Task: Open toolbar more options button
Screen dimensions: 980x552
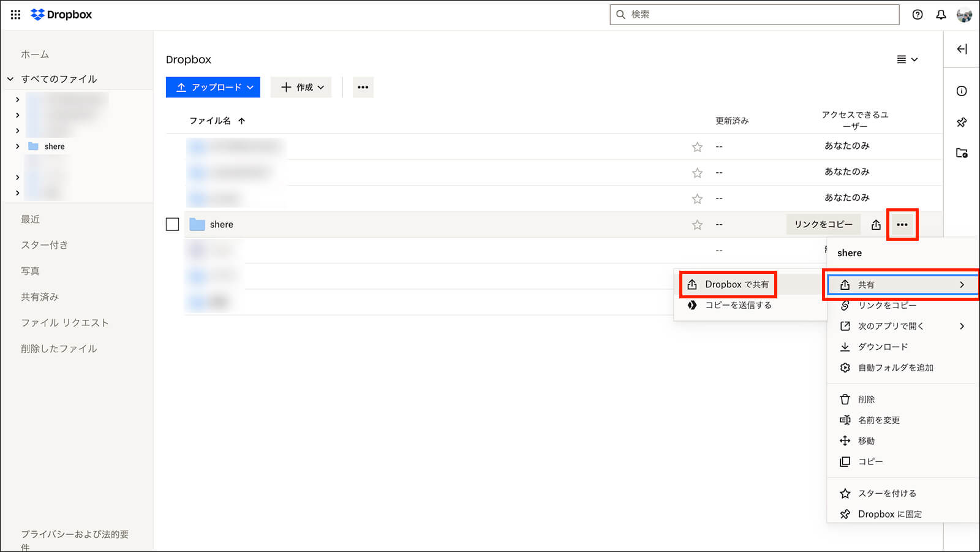Action: (363, 87)
